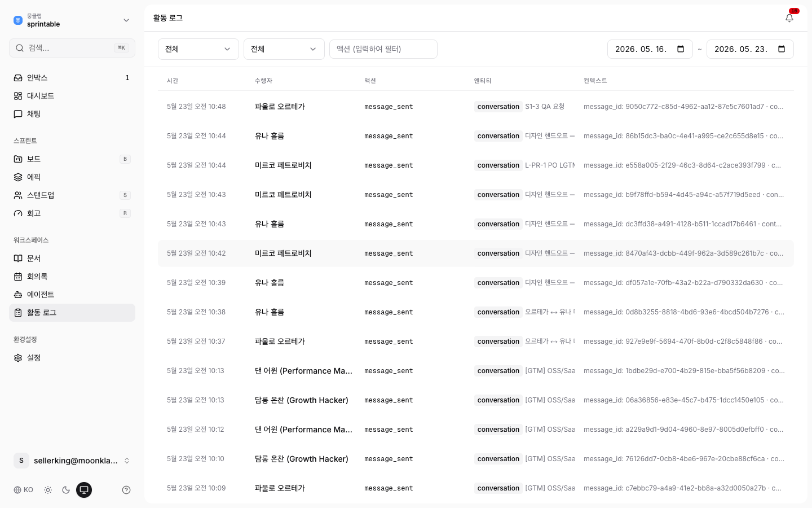Open 설정 under 환경설정

click(x=72, y=358)
